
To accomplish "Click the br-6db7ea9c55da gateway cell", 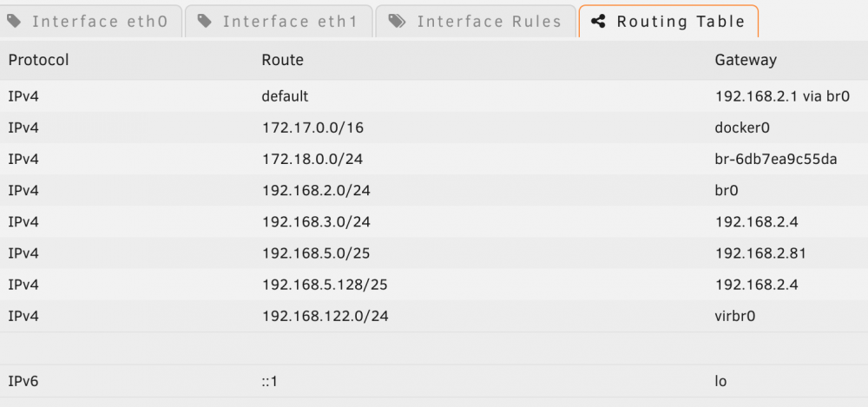I will click(x=775, y=160).
